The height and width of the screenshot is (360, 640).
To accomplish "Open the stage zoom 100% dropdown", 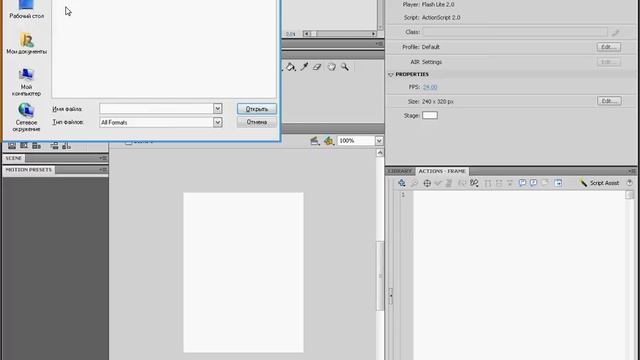I will pos(379,141).
